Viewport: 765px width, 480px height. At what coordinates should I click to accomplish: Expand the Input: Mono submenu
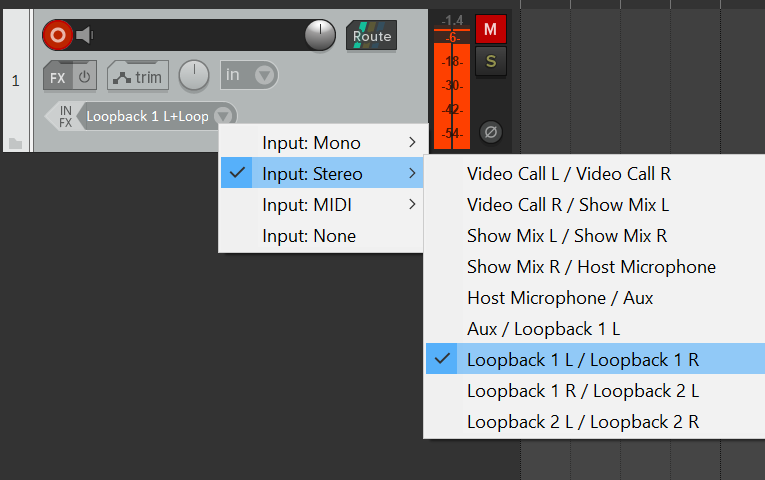[321, 143]
